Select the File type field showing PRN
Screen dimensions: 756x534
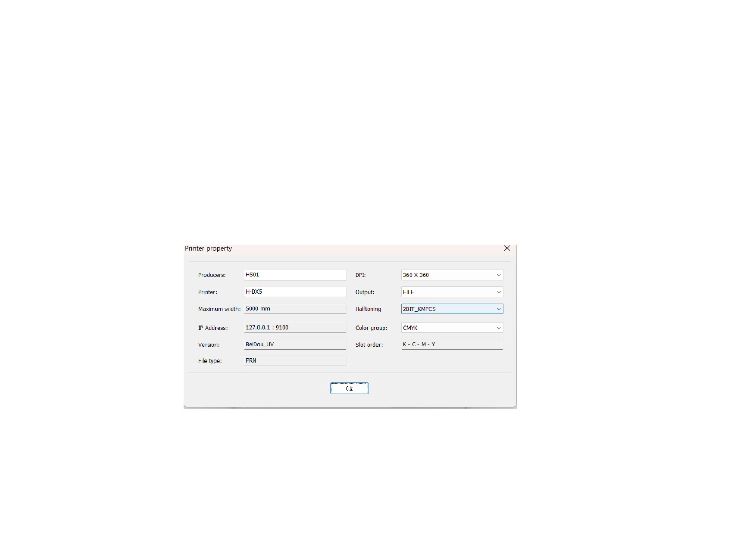click(x=295, y=361)
